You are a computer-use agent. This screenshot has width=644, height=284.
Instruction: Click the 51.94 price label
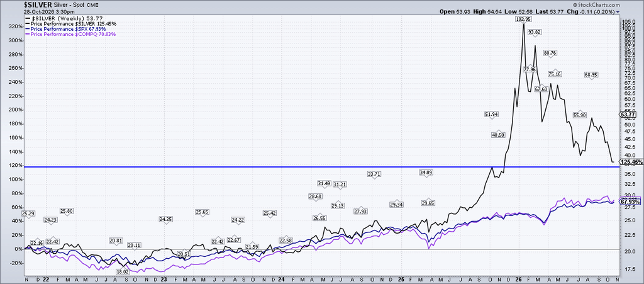pos(492,114)
